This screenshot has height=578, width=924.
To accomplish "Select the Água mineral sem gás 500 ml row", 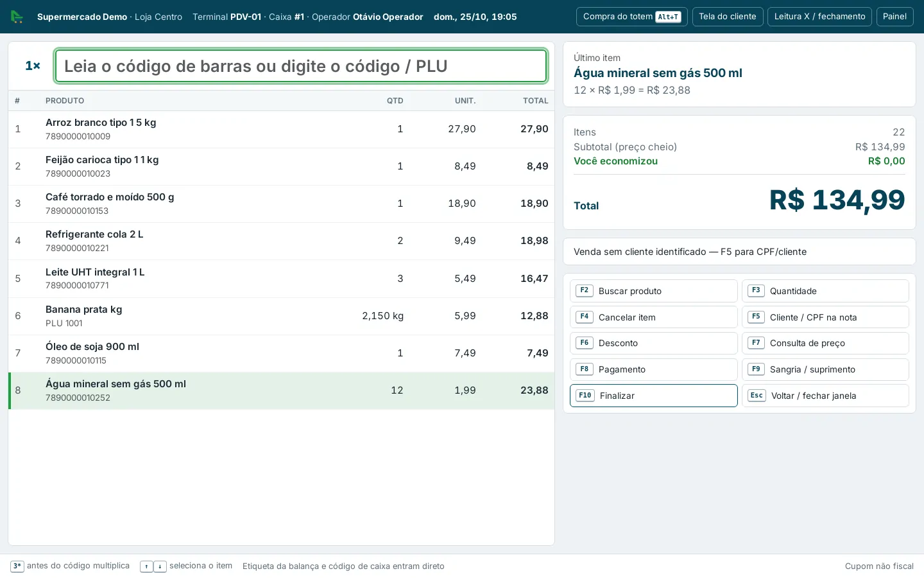I will click(x=281, y=390).
